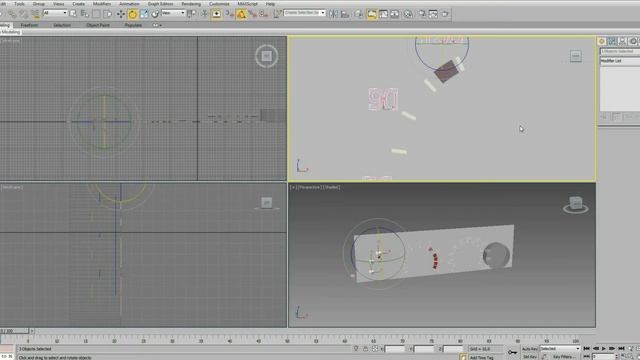Click the Mirror tool icon

point(333,14)
